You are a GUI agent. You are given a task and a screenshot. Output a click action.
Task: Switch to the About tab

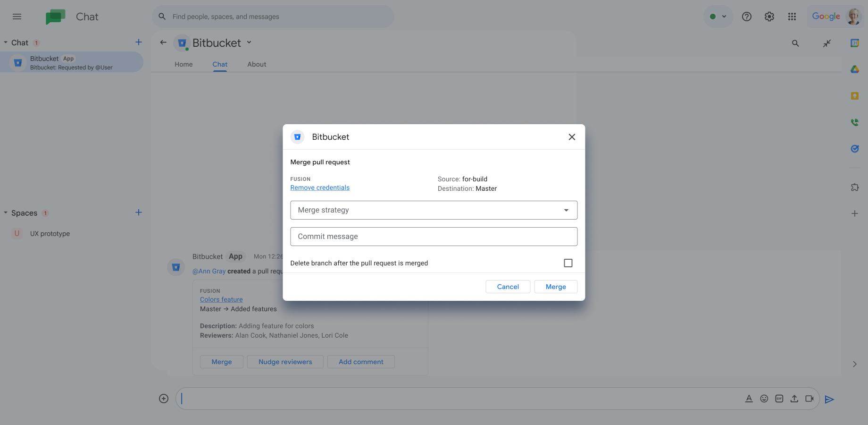click(x=257, y=64)
